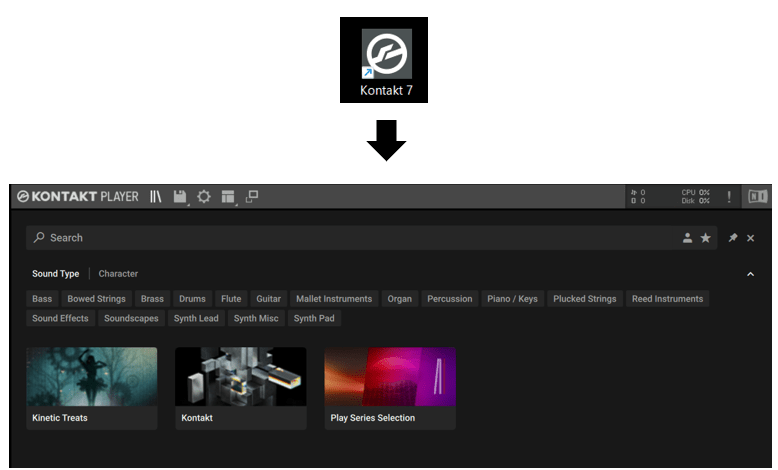Filter by Synth Misc tag
The height and width of the screenshot is (470, 778).
coord(256,318)
